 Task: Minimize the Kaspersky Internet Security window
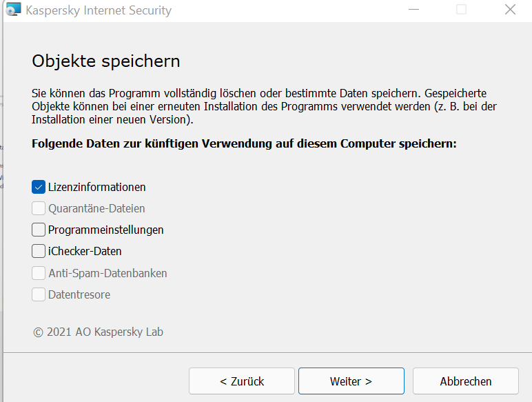(x=413, y=10)
